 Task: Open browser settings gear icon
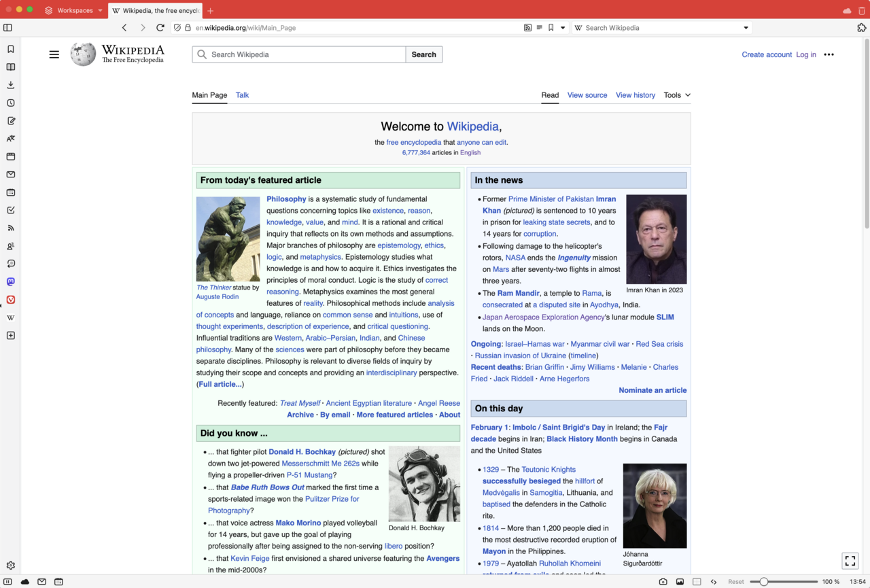[10, 566]
